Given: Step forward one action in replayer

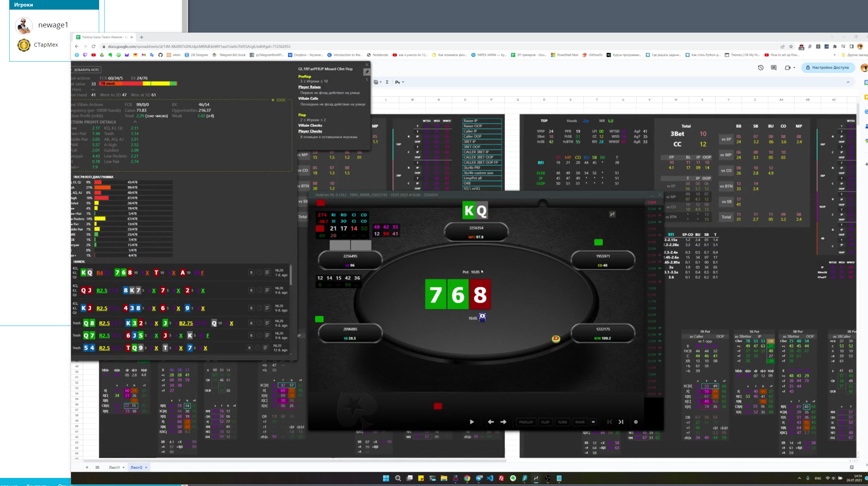Looking at the screenshot, I should tap(503, 422).
